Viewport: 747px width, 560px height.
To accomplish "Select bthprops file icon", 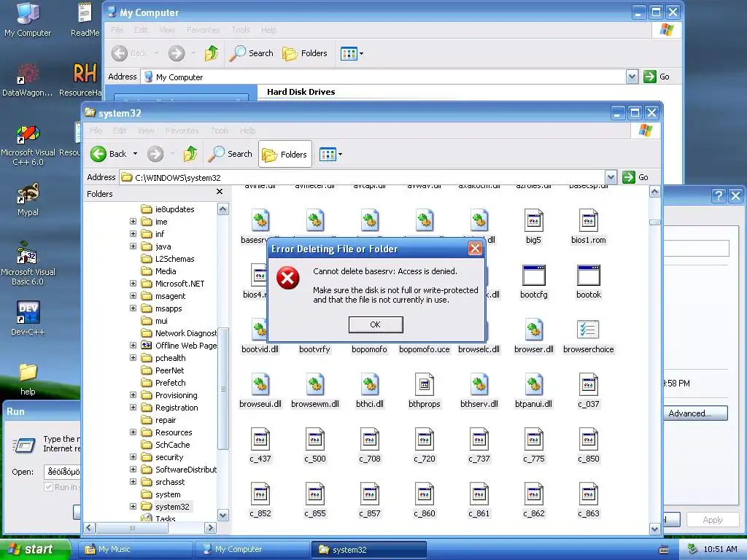I will 424,391.
